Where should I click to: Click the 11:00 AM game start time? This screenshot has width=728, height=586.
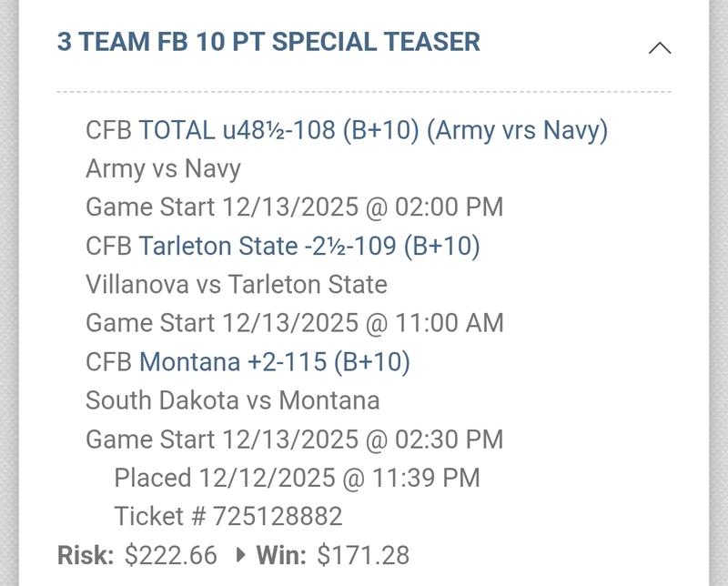[452, 323]
